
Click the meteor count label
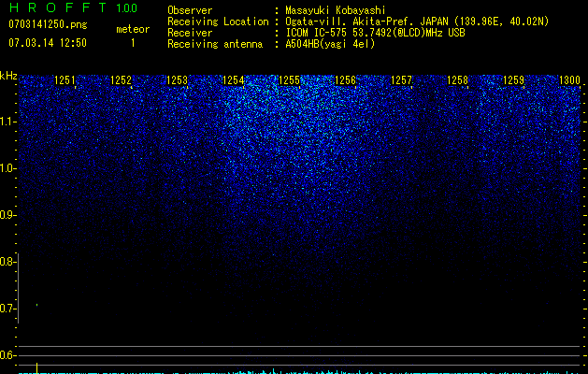point(133,29)
